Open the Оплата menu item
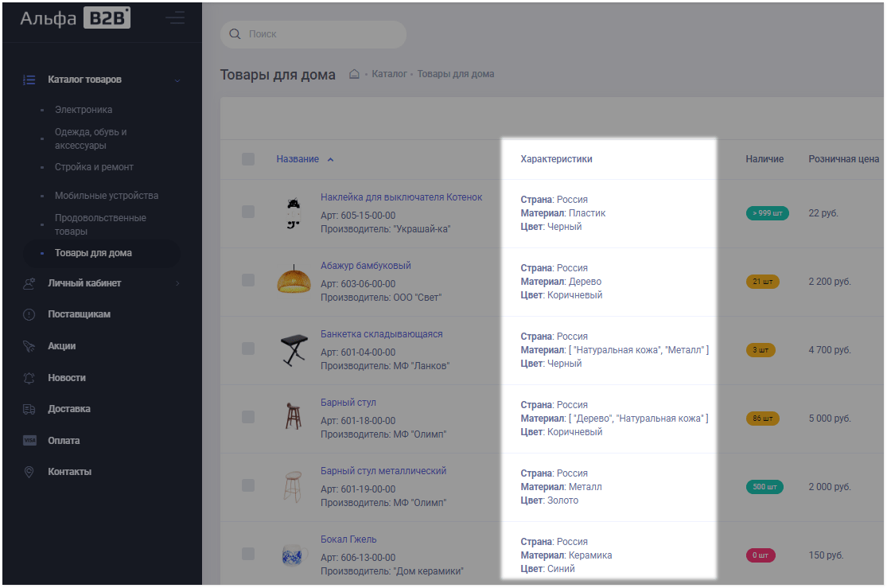887x588 pixels. point(64,441)
